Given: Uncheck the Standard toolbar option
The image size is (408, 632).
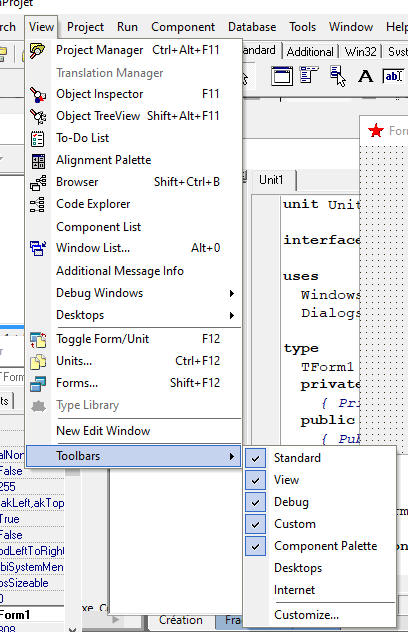Looking at the screenshot, I should point(255,458).
